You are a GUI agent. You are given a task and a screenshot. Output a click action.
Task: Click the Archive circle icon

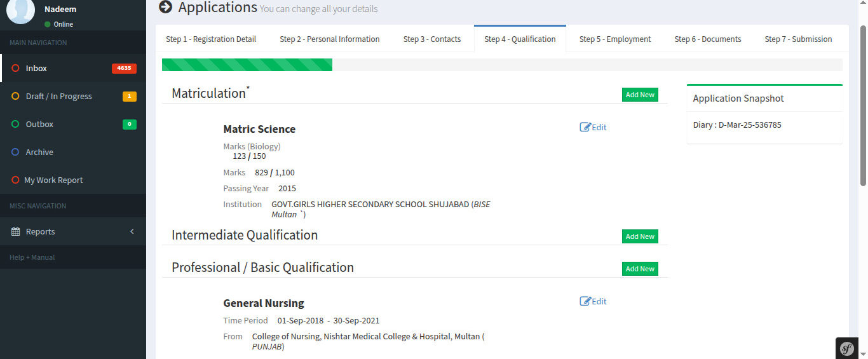[x=15, y=152]
